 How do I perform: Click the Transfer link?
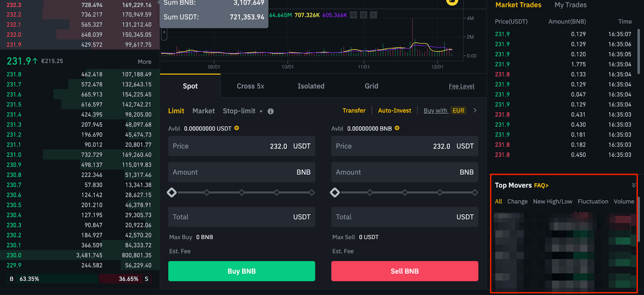pyautogui.click(x=354, y=111)
